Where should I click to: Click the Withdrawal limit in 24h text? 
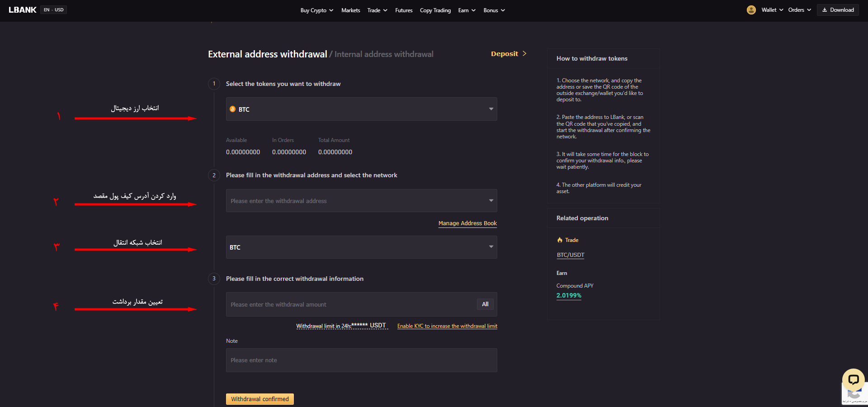point(342,326)
